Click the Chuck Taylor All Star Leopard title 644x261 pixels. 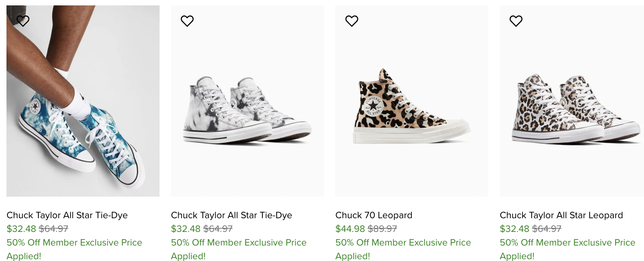561,215
